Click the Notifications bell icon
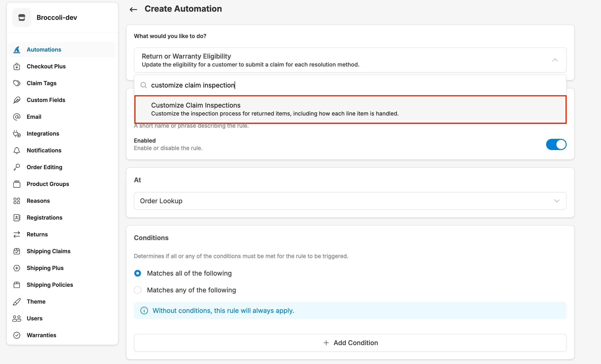601x364 pixels. tap(17, 150)
